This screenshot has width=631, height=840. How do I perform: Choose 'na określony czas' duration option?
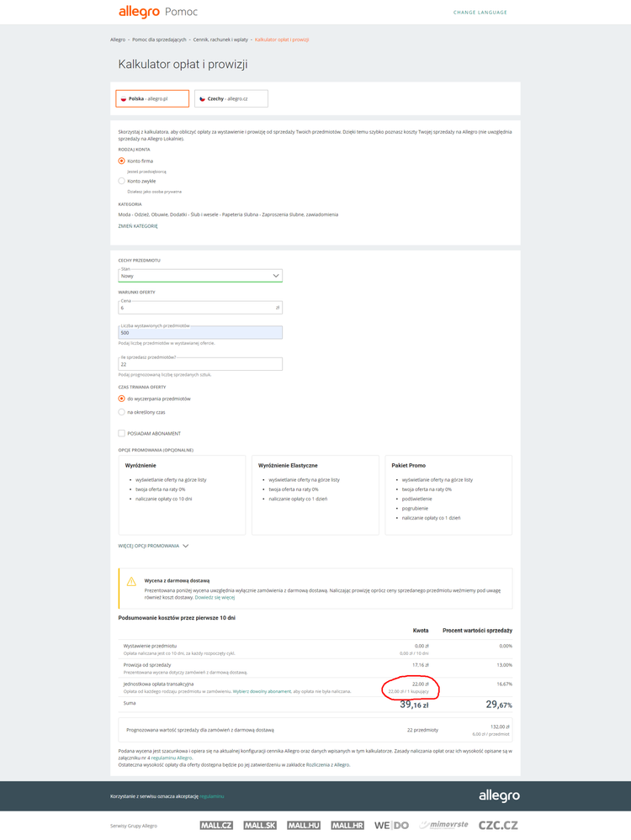(122, 412)
